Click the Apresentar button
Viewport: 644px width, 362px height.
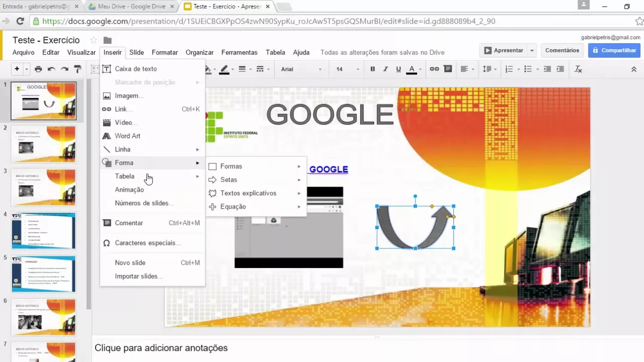[x=504, y=50]
